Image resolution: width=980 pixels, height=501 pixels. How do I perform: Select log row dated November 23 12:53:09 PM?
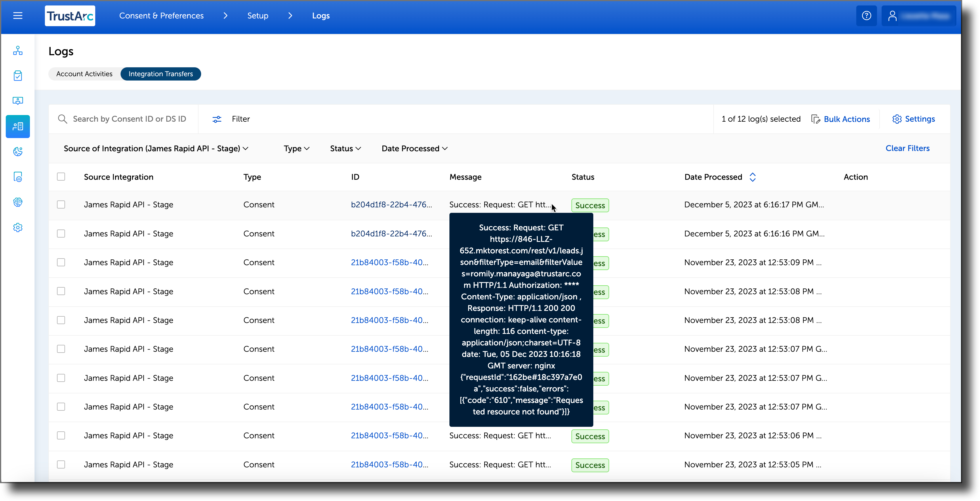(61, 263)
